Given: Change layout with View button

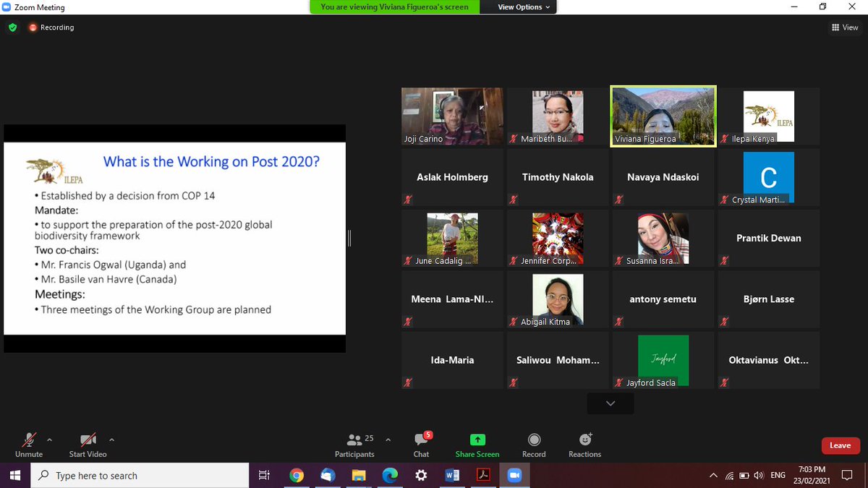Looking at the screenshot, I should pos(845,27).
